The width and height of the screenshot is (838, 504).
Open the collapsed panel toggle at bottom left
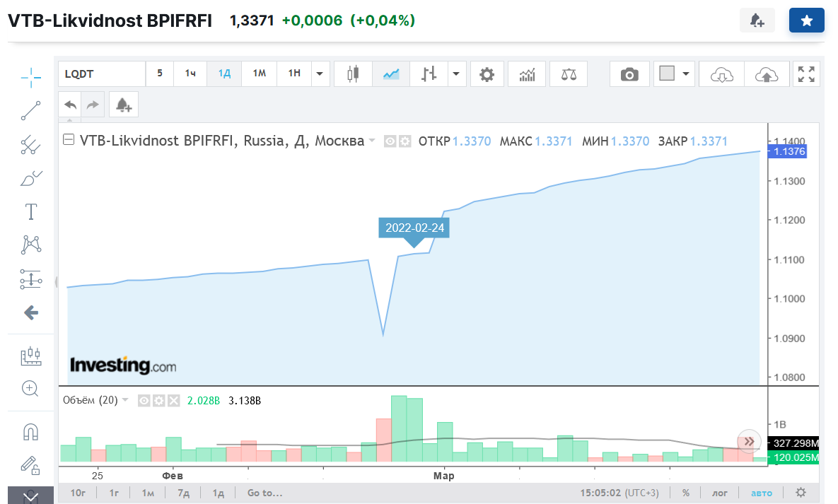(x=30, y=496)
